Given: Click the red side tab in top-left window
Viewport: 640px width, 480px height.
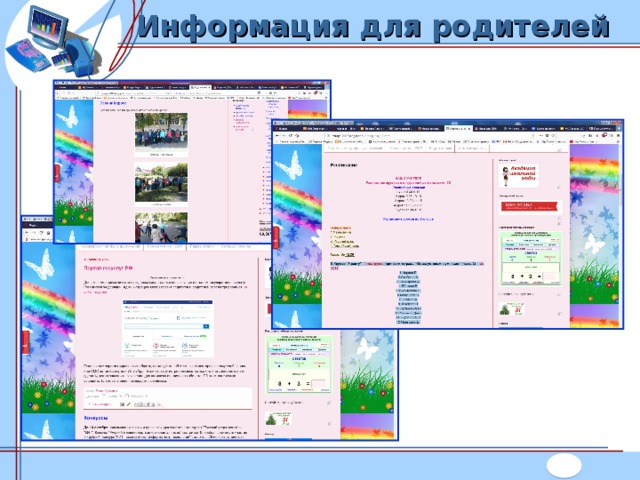Looking at the screenshot, I should point(57,173).
